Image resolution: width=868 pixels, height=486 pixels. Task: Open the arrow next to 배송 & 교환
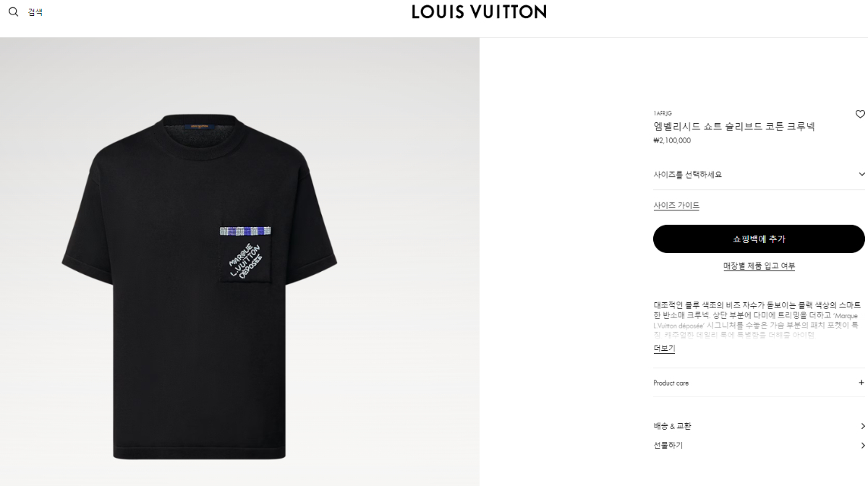point(862,427)
